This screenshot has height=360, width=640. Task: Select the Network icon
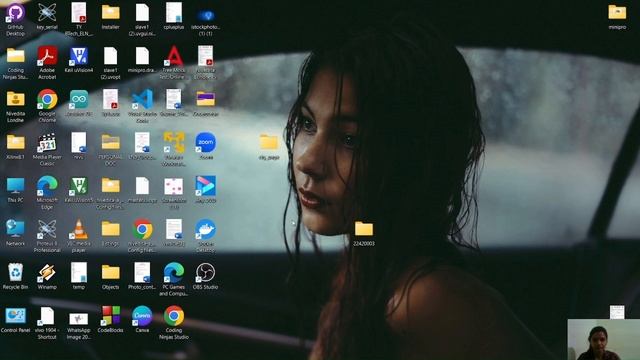coord(16,229)
